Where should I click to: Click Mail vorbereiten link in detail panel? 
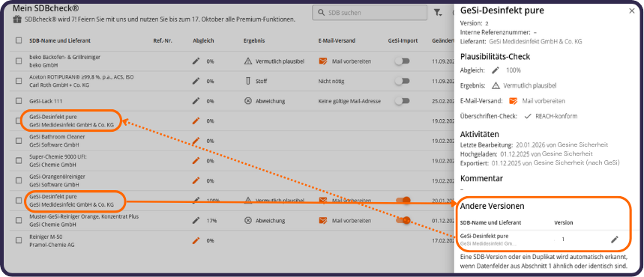point(544,101)
